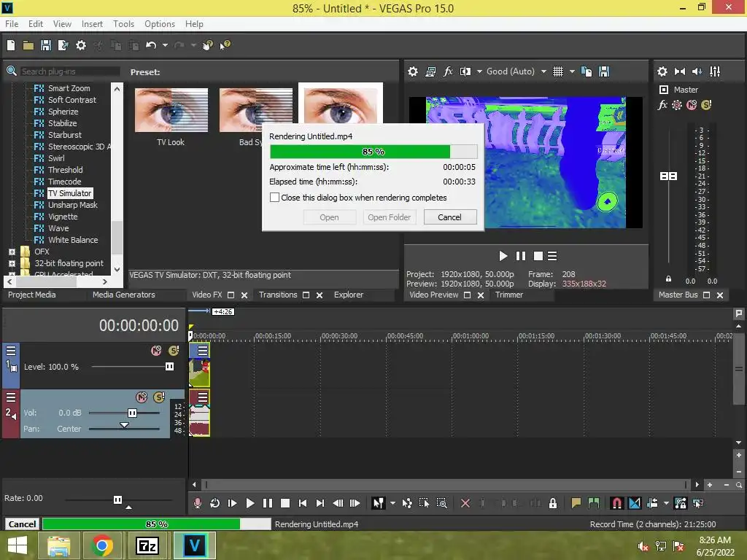Open the editing tool selection dropdown arrow
The image size is (747, 560).
pyautogui.click(x=392, y=503)
